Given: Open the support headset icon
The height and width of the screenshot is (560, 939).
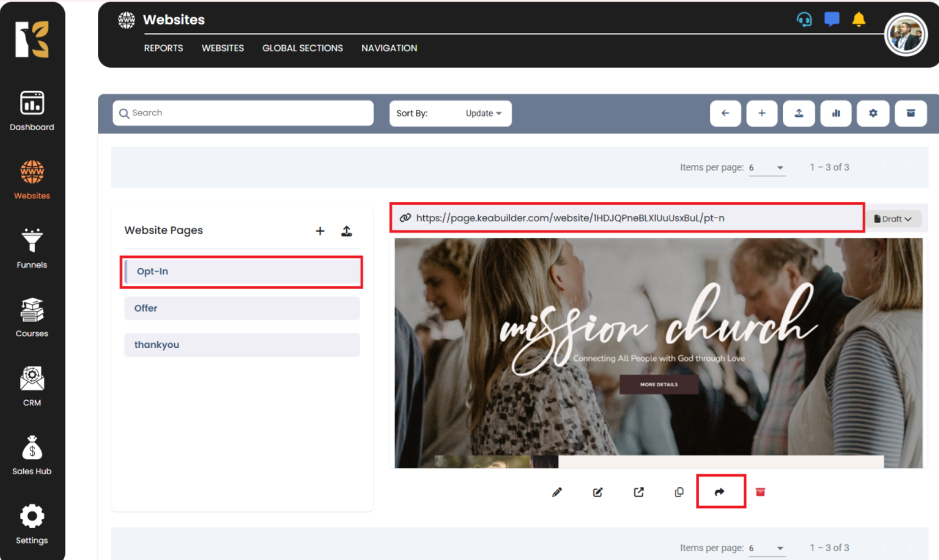Looking at the screenshot, I should point(804,20).
